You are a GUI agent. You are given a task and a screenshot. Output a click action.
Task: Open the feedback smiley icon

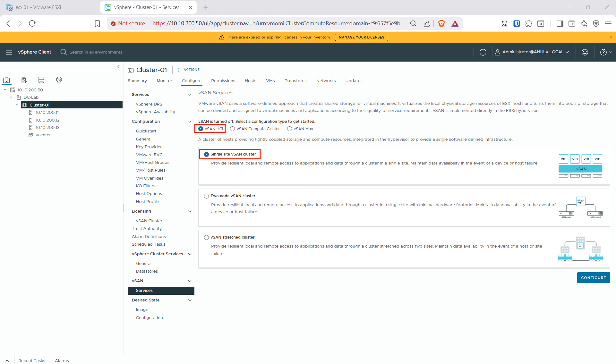pyautogui.click(x=585, y=52)
